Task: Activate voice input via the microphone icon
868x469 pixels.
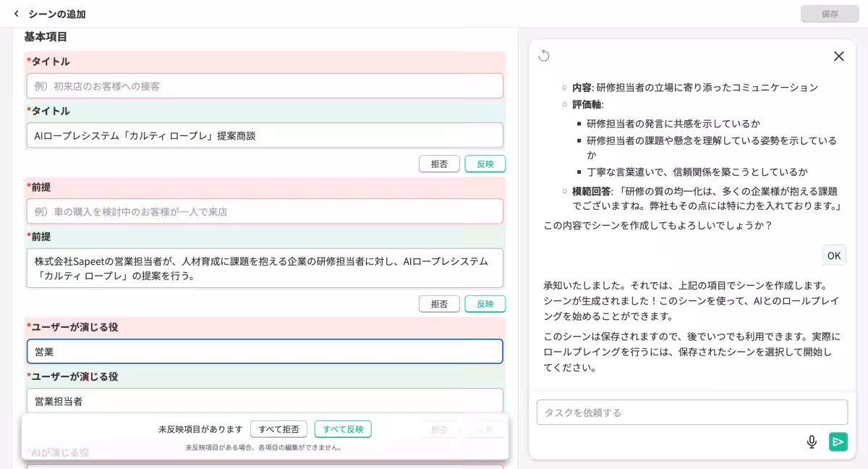Action: click(812, 441)
